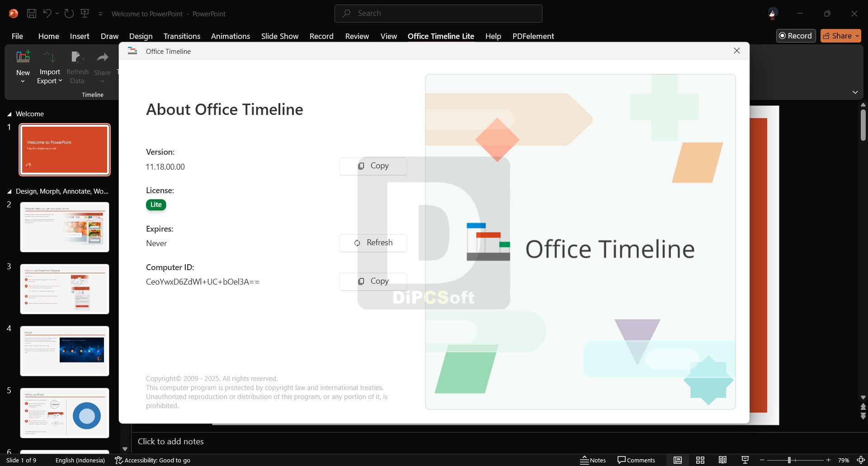Switch to Normal view icon
The height and width of the screenshot is (466, 868).
(x=678, y=460)
